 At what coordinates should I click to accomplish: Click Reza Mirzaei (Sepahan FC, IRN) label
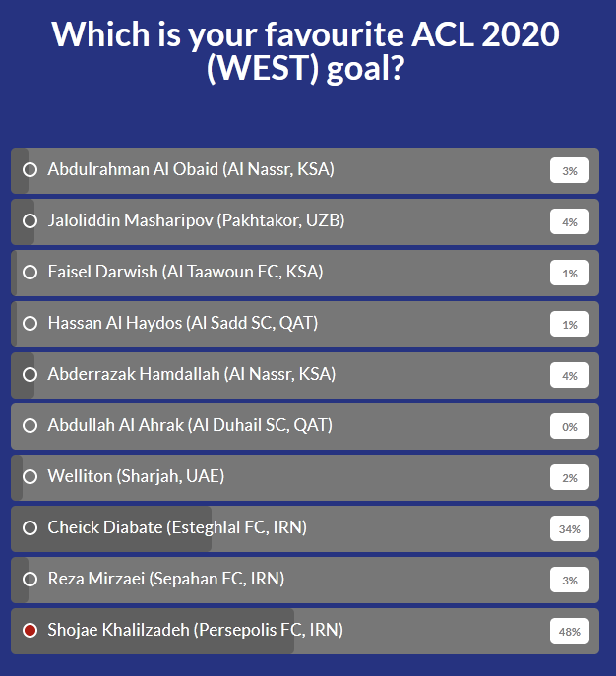166,579
